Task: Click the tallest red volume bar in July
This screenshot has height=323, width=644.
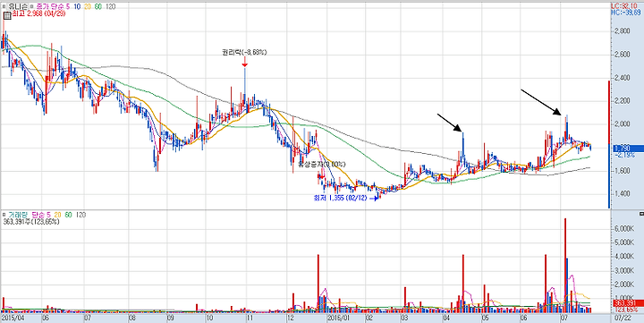Action: [565, 266]
